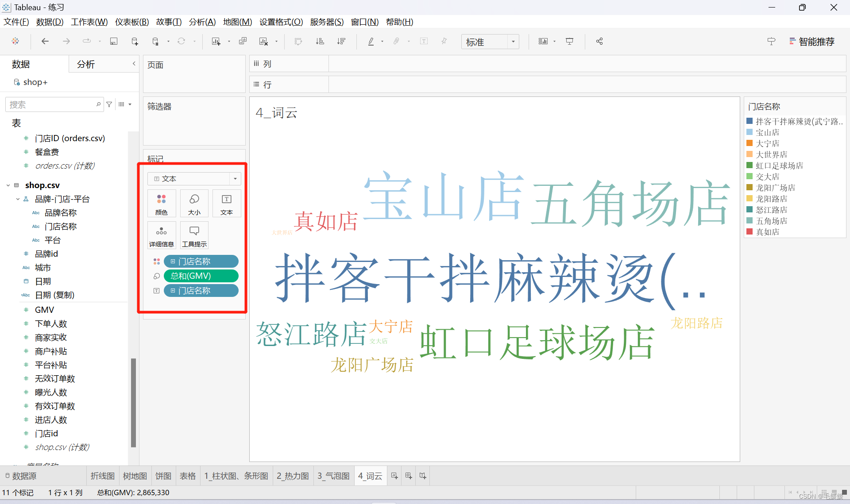
Task: Click the 智能推荐 Show Me button
Action: [x=812, y=41]
